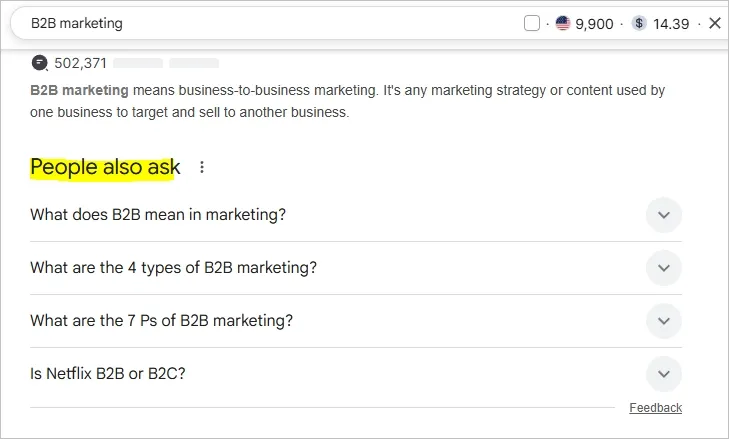Click the 9,900 search volume value
The height and width of the screenshot is (439, 729).
(x=594, y=23)
